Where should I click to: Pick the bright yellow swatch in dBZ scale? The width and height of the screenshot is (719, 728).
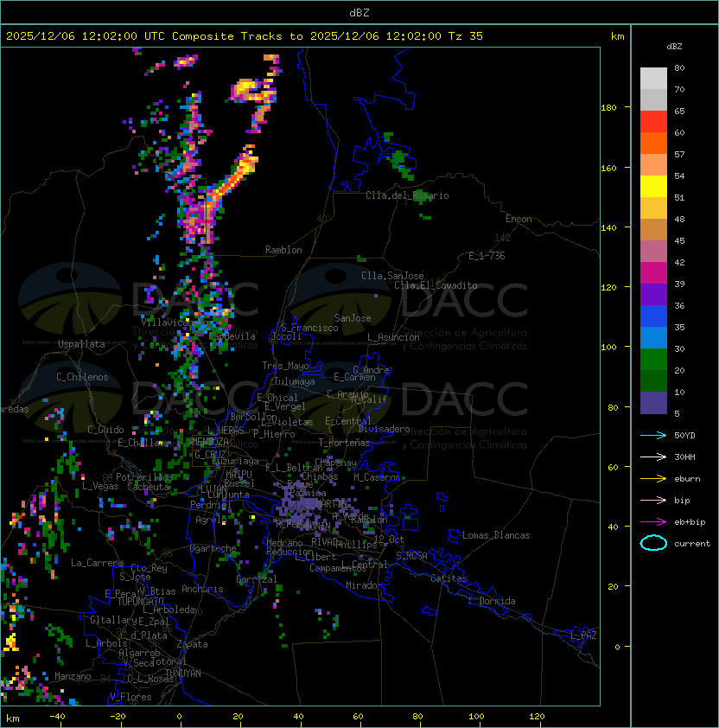coord(653,187)
